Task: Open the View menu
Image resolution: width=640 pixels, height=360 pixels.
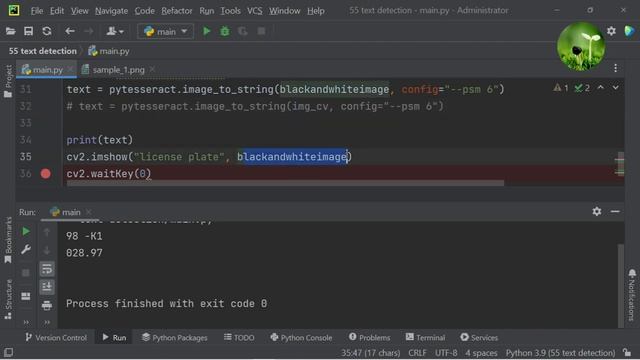Action: point(80,11)
